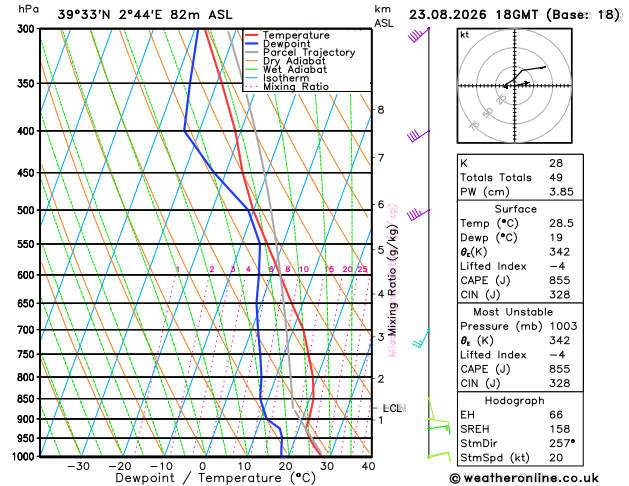Click the Surface Lifted Index label
Screen dimensions: 629x486
[493, 266]
